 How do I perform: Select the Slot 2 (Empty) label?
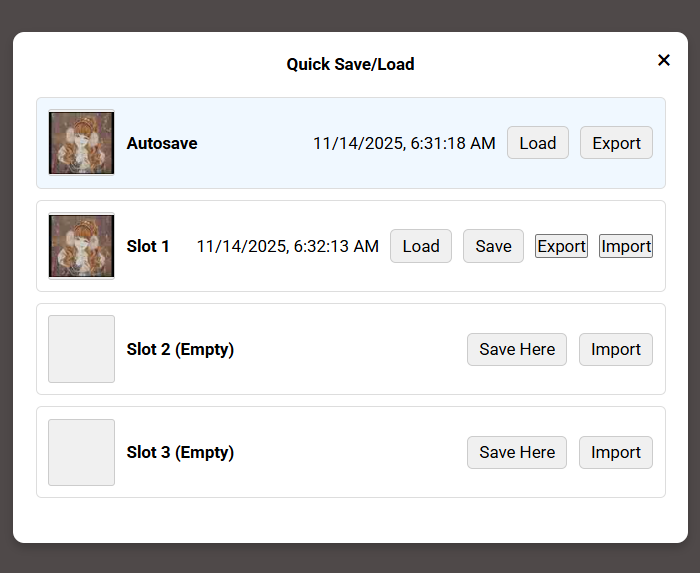pyautogui.click(x=180, y=349)
